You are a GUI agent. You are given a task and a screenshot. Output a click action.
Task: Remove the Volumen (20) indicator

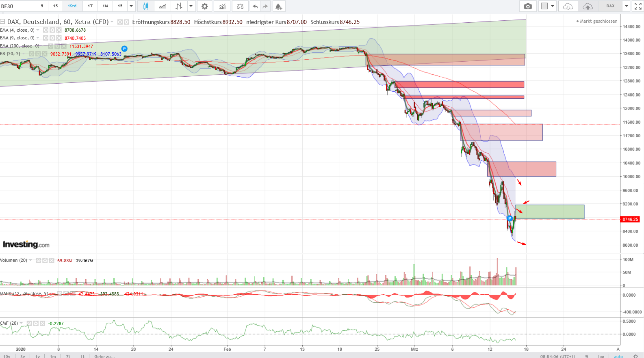click(x=52, y=261)
